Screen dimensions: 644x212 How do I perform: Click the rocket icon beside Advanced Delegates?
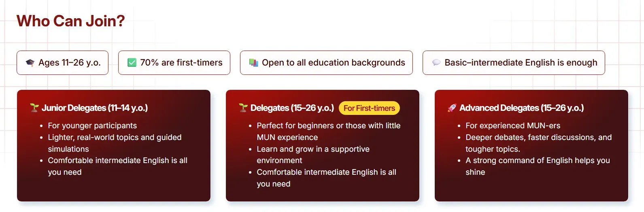pos(452,108)
